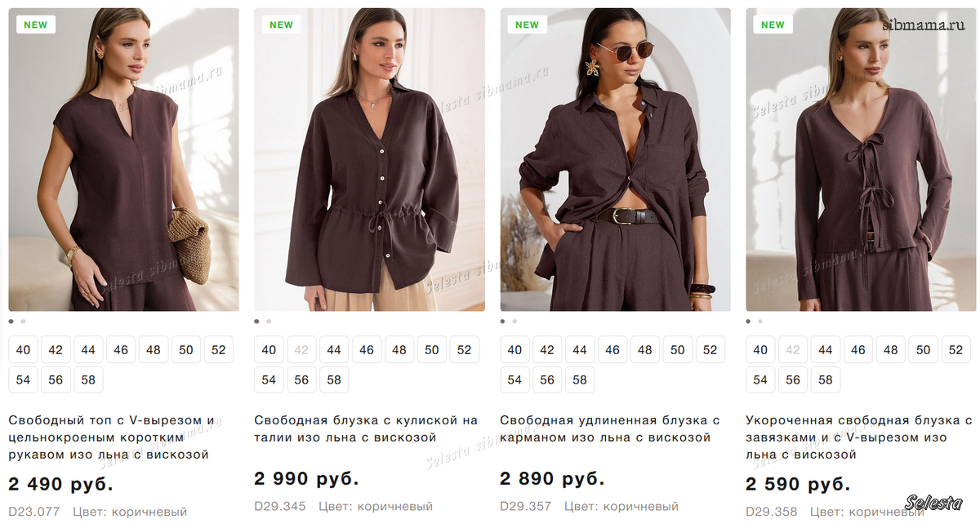Screen dimensions: 980x528
Task: Click the NEW badge on the cropped tie blouse
Action: tap(773, 24)
